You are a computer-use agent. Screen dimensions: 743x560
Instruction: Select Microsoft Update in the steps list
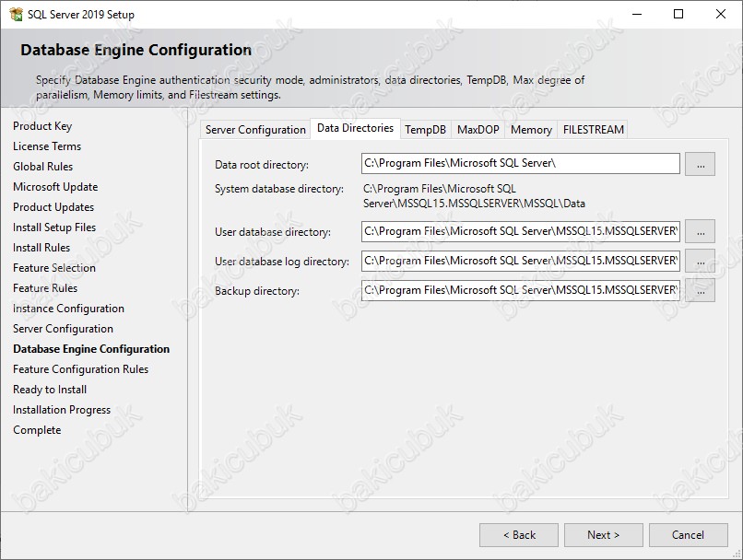pyautogui.click(x=55, y=187)
